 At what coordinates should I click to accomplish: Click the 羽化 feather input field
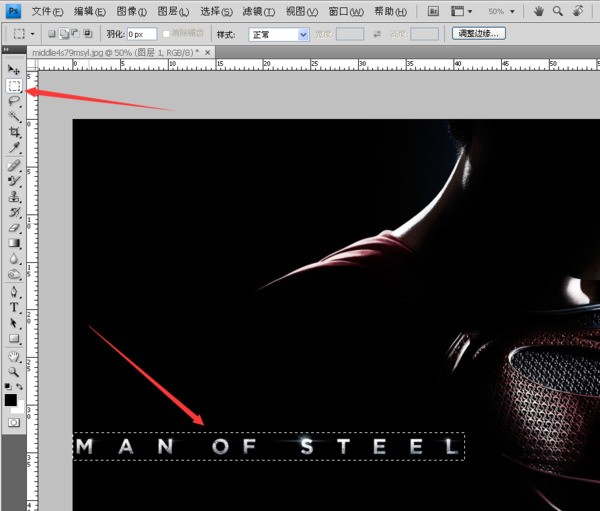tap(141, 34)
